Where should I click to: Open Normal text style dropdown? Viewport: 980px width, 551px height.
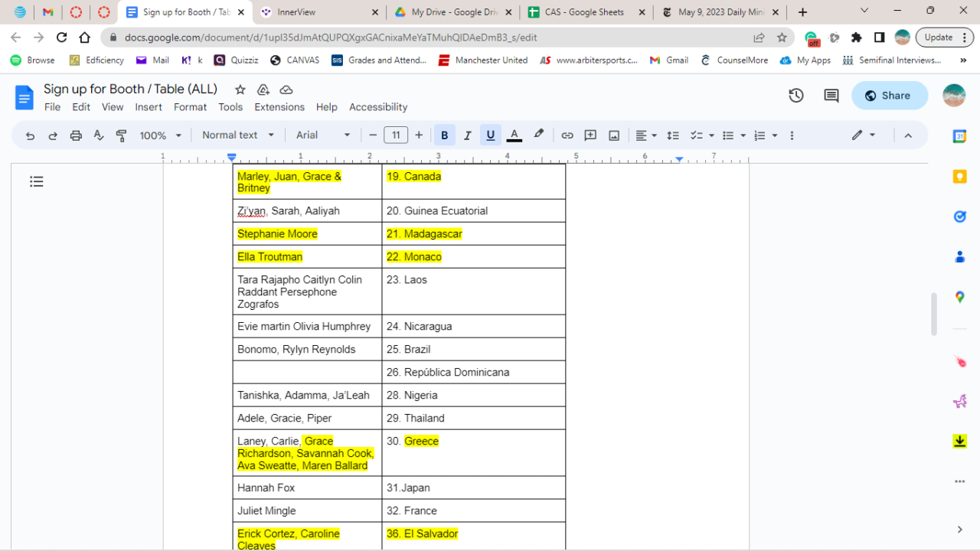pos(238,135)
